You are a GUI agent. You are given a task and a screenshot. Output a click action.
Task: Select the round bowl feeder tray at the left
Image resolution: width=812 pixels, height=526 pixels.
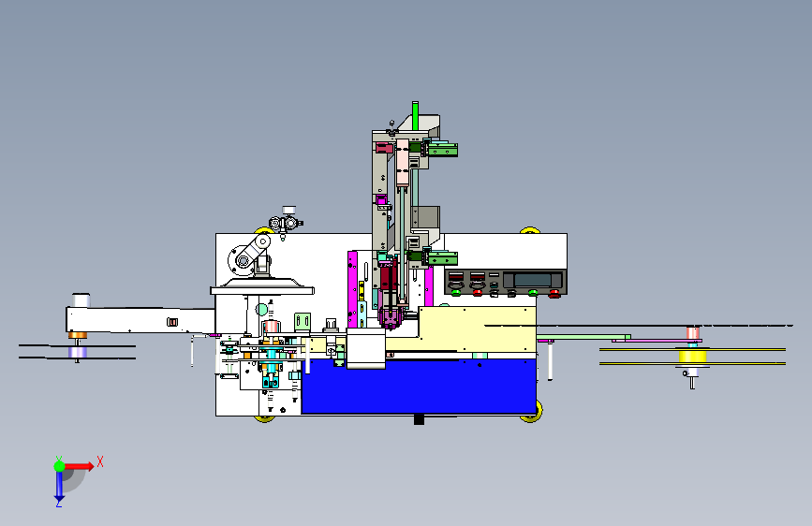pos(262,285)
